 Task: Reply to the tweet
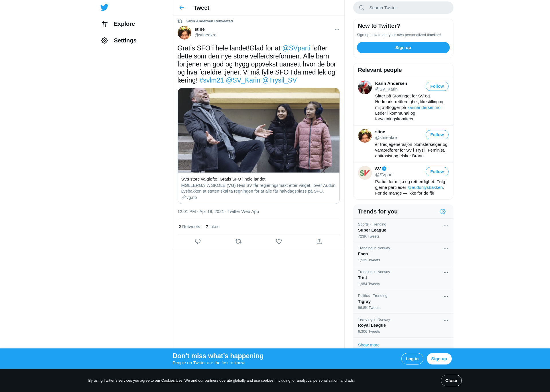198,241
